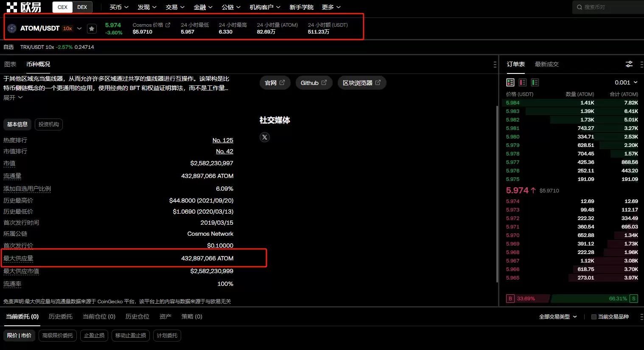Open the X social media icon

click(265, 137)
